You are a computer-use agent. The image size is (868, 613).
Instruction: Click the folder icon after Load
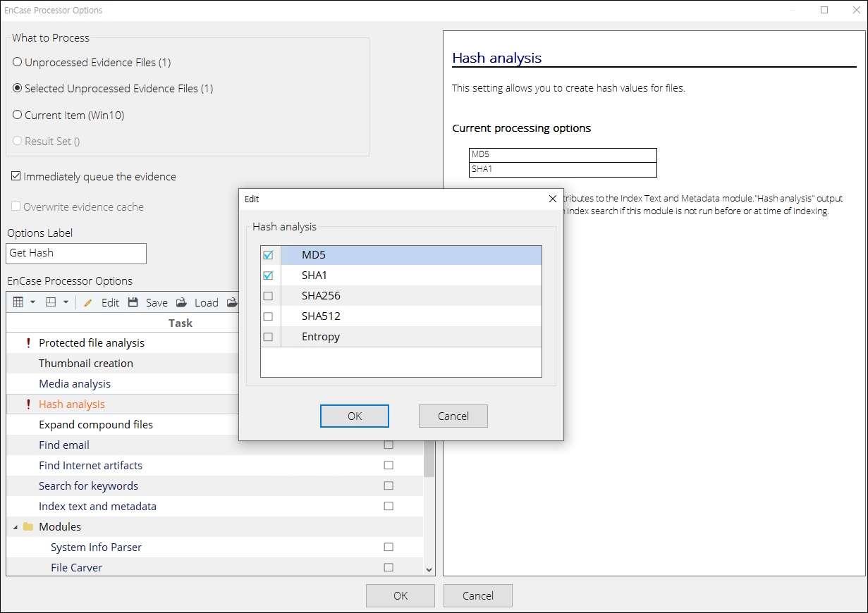coord(232,302)
